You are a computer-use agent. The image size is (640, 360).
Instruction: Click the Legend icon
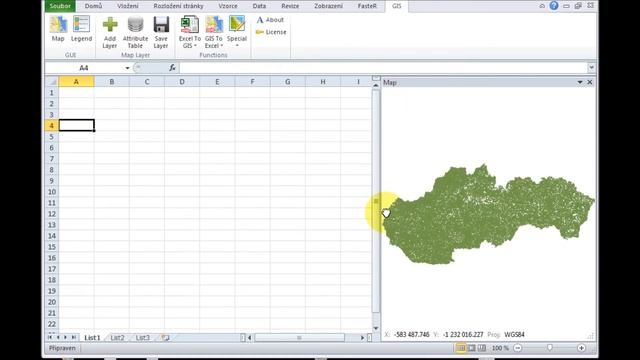[x=81, y=29]
